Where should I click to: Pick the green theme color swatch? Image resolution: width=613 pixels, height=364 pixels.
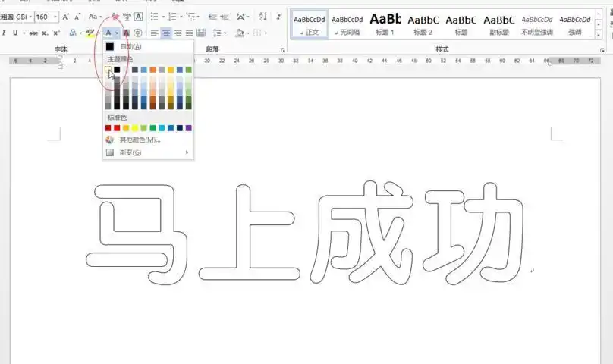tap(189, 70)
